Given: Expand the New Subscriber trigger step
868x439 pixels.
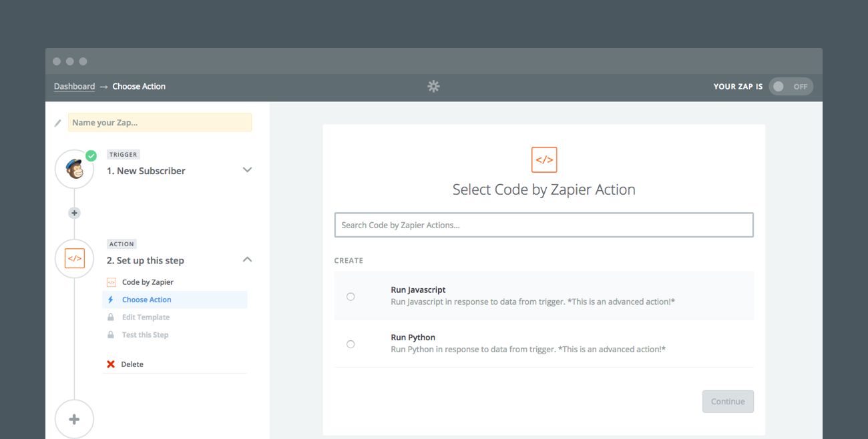Looking at the screenshot, I should [x=247, y=170].
